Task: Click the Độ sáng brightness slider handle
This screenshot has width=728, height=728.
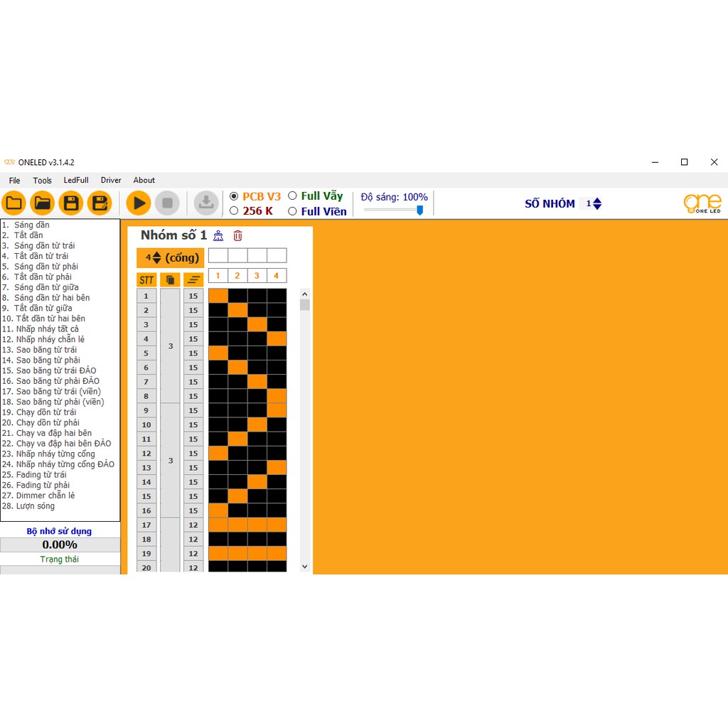Action: [419, 210]
